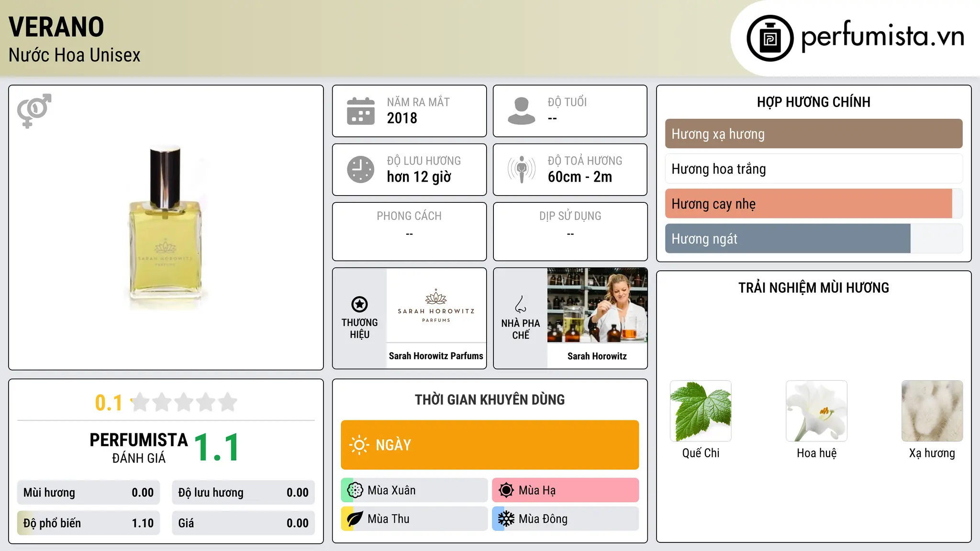Click the orange 0.1 user rating value
The height and width of the screenshot is (551, 980).
(109, 403)
